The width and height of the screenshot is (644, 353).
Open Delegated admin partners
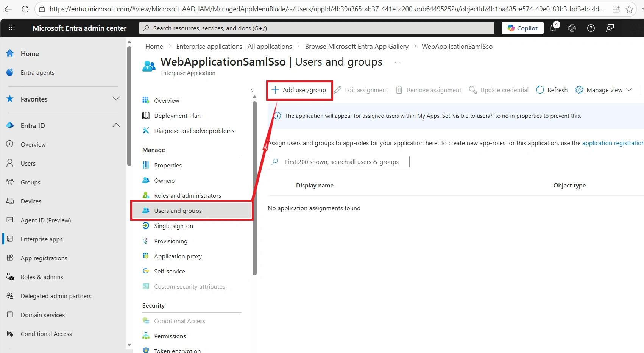pyautogui.click(x=56, y=296)
